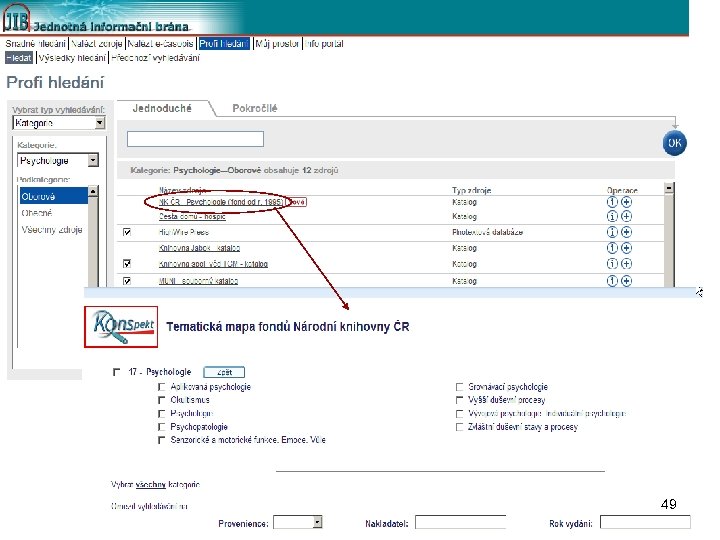Open Můj prostor menu item
The height and width of the screenshot is (540, 720).
coord(277,44)
